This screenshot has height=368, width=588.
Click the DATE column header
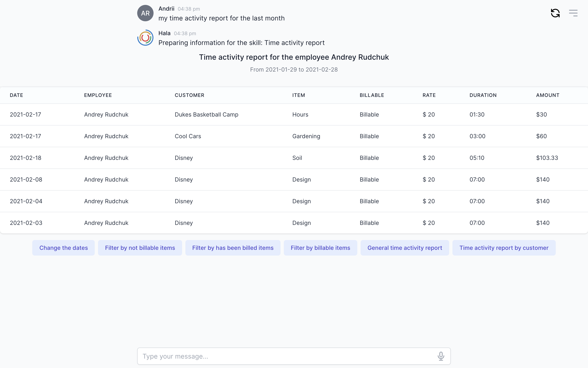(x=17, y=95)
